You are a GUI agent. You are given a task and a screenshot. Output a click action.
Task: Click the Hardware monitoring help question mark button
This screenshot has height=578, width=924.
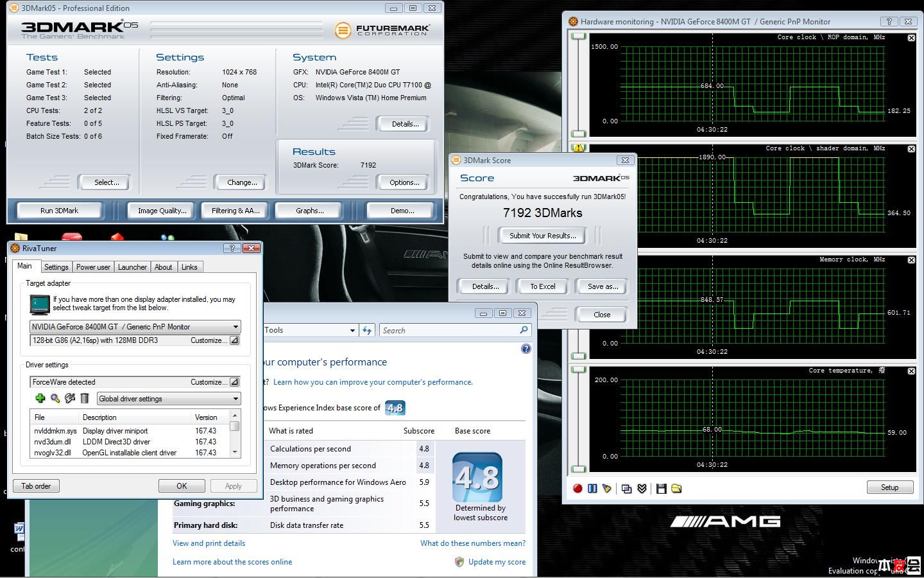pos(889,21)
